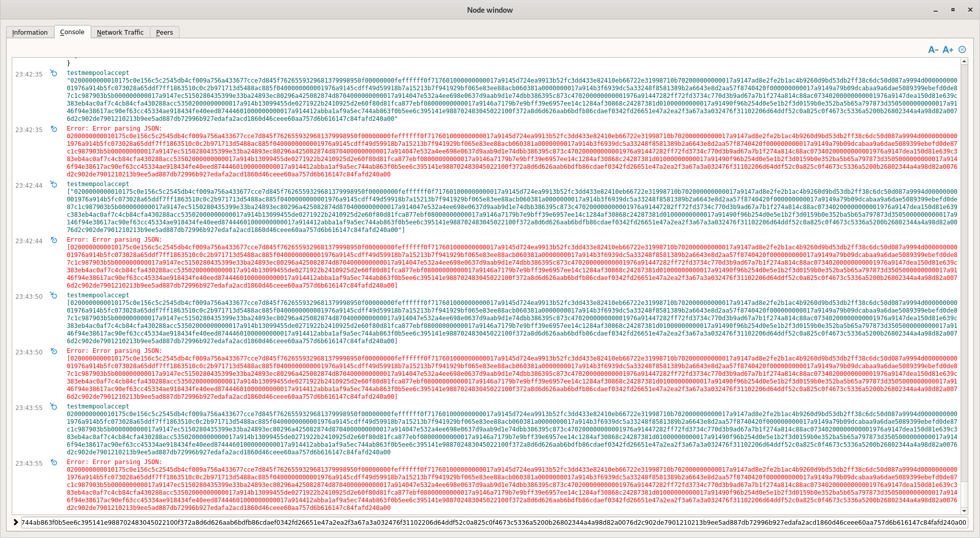Click the scrollbar up arrow
The width and height of the screenshot is (980, 538).
tap(964, 62)
